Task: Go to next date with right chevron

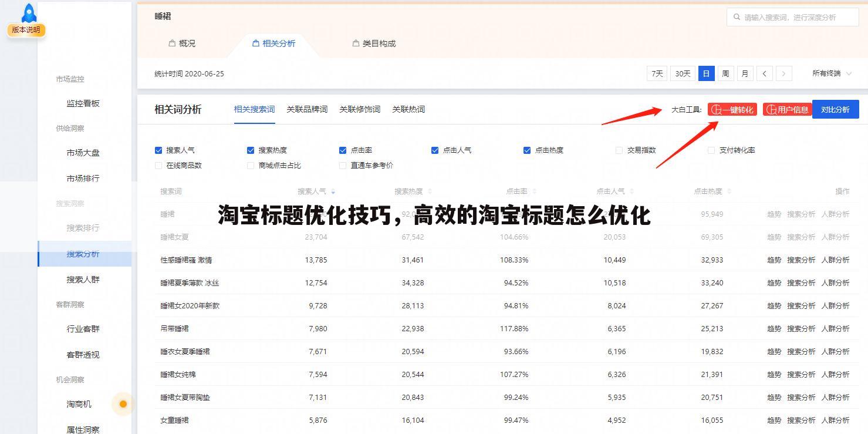Action: click(x=784, y=73)
